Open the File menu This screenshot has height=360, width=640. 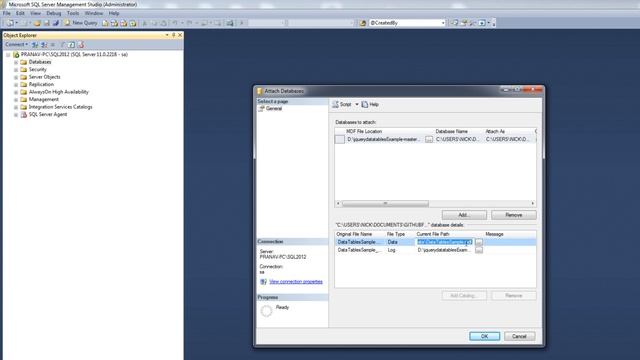point(7,13)
